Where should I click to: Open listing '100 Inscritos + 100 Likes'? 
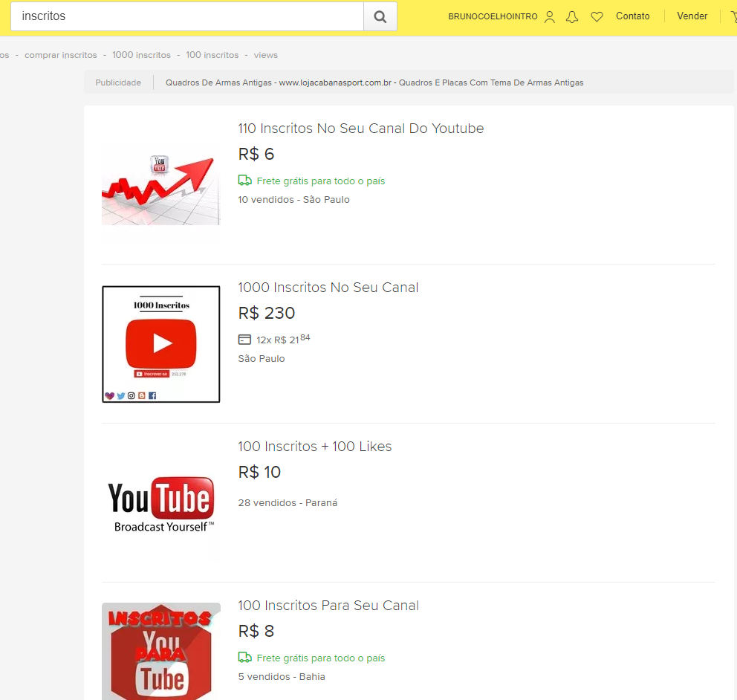tap(314, 446)
